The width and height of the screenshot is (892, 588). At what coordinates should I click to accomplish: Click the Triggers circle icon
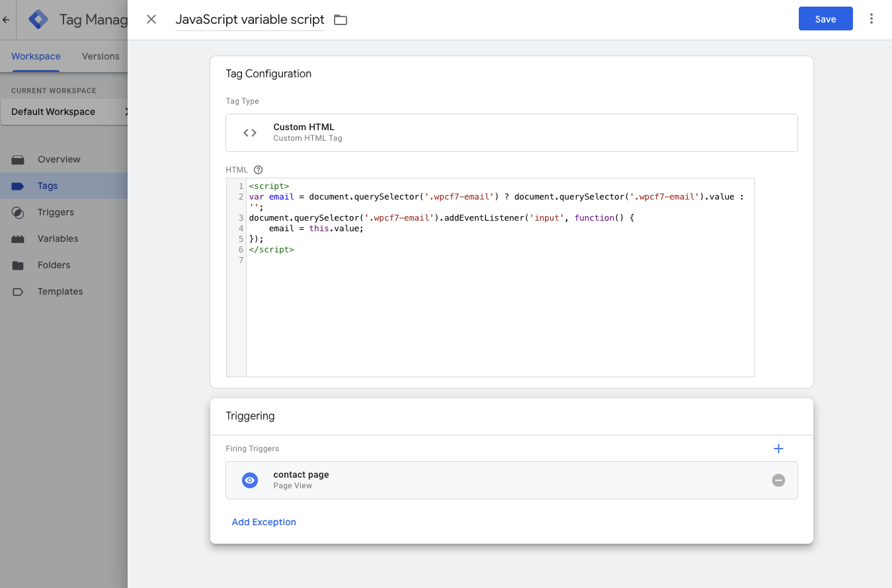click(18, 213)
